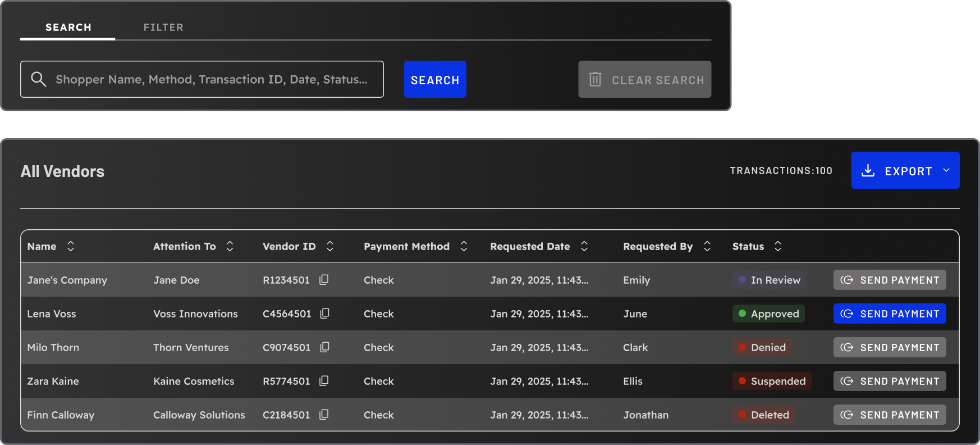980x445 pixels.
Task: Send payment to Lena Voss
Action: coord(889,314)
